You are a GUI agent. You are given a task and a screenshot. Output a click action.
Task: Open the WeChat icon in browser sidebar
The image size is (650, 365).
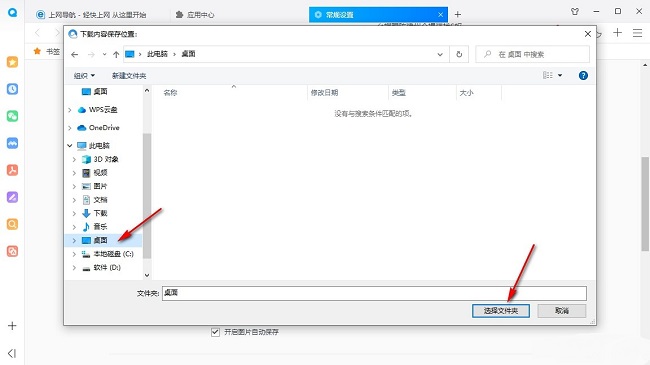pyautogui.click(x=12, y=116)
